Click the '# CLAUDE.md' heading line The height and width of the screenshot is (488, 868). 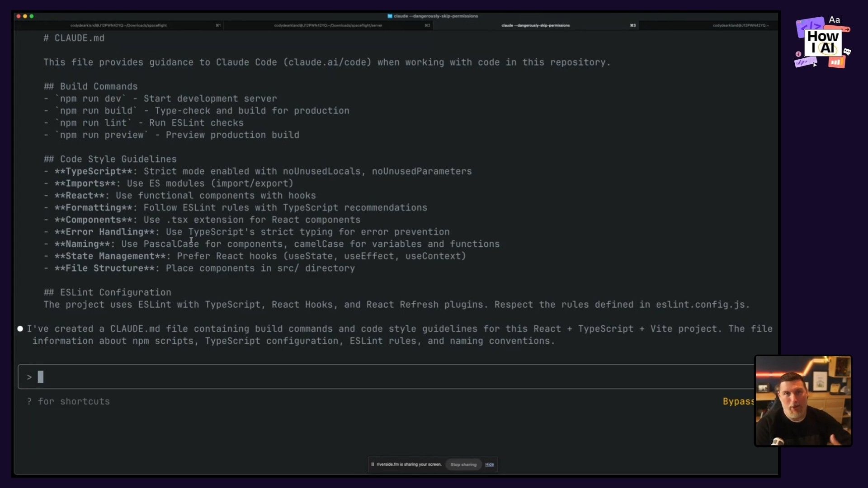[74, 38]
